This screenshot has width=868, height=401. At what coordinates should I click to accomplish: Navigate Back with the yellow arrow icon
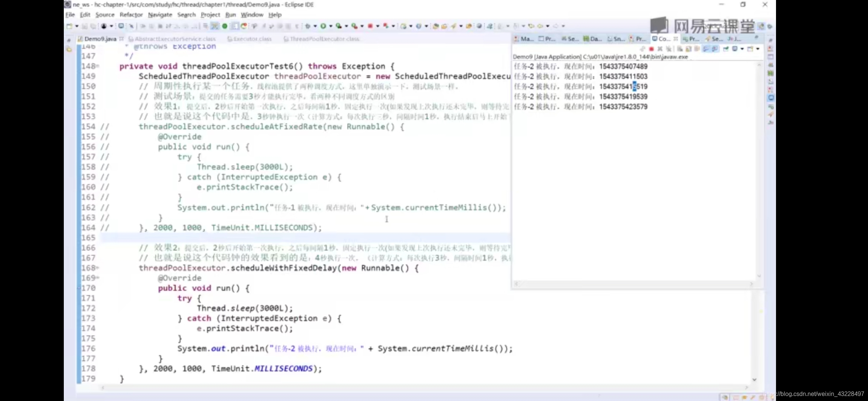(540, 26)
